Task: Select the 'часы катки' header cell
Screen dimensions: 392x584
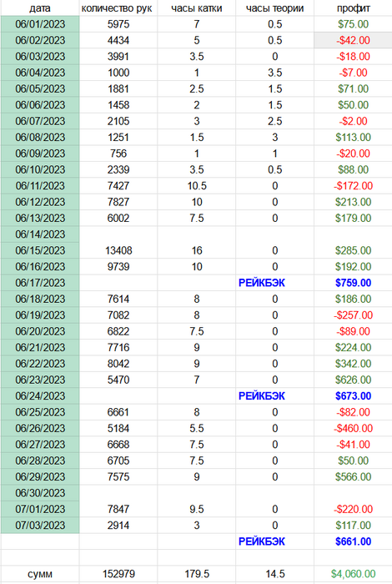Action: (197, 8)
